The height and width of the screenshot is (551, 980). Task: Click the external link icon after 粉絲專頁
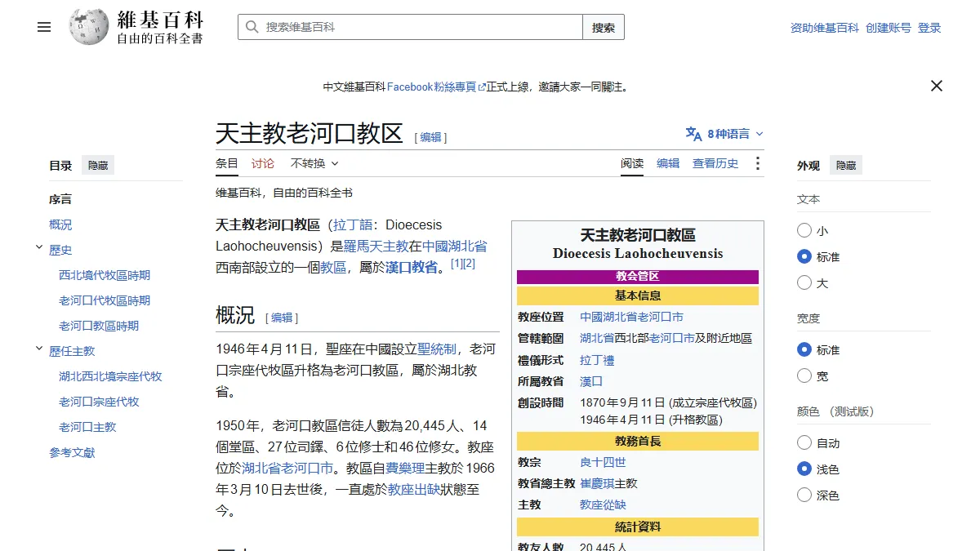pyautogui.click(x=482, y=87)
